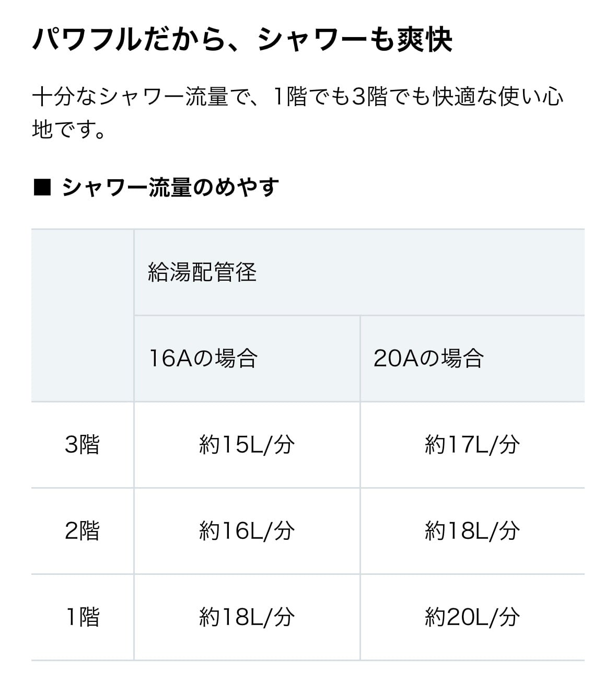This screenshot has width=616, height=681.
Task: Select the シャワー流量のめやす subheading text
Action: (x=170, y=188)
